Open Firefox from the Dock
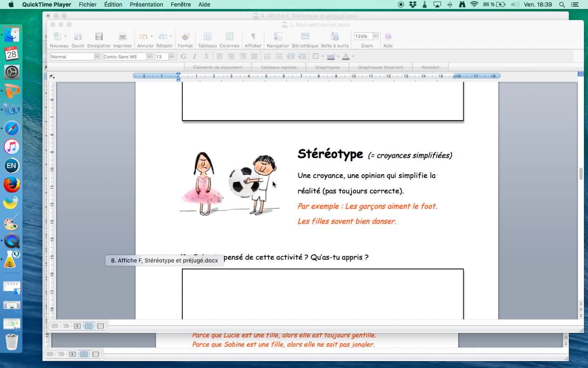The height and width of the screenshot is (368, 588). (11, 184)
